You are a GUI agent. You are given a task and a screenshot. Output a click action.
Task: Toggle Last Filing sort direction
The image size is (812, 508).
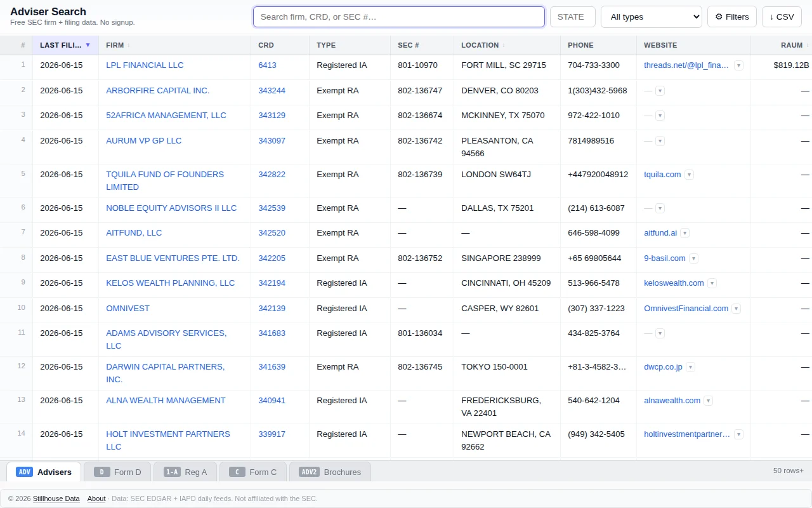(66, 45)
